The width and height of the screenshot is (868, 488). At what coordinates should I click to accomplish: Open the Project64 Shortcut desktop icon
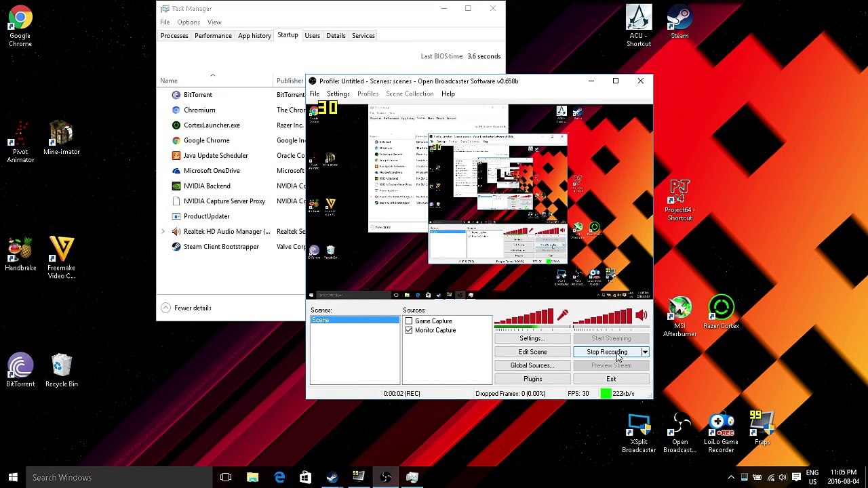click(679, 200)
